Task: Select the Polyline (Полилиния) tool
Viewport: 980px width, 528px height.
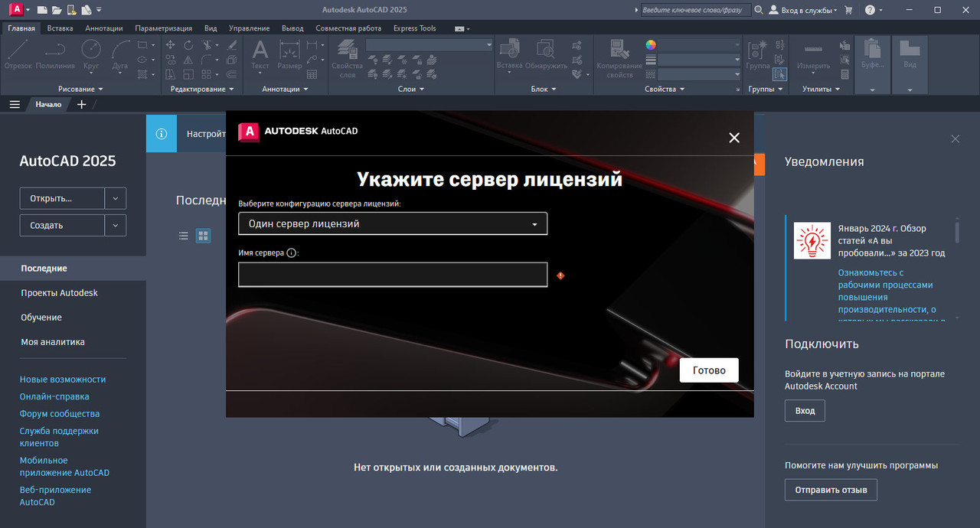Action: (x=55, y=55)
